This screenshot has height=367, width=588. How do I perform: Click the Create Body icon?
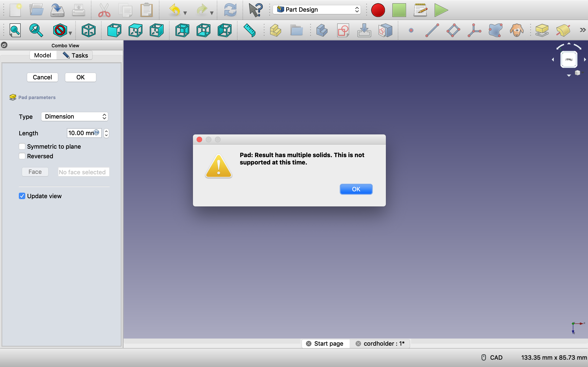pos(322,30)
